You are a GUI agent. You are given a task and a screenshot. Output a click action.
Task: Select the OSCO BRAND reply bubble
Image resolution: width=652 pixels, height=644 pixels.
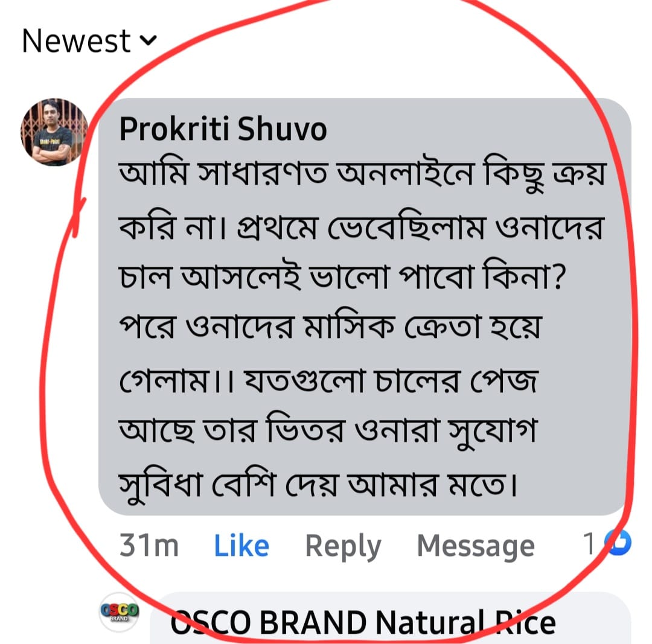click(x=390, y=619)
